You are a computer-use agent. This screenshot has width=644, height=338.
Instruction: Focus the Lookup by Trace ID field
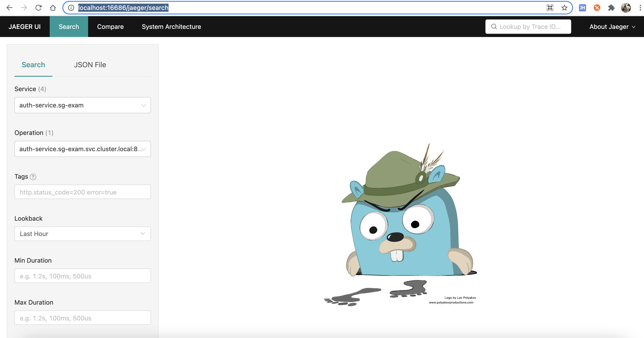[528, 26]
